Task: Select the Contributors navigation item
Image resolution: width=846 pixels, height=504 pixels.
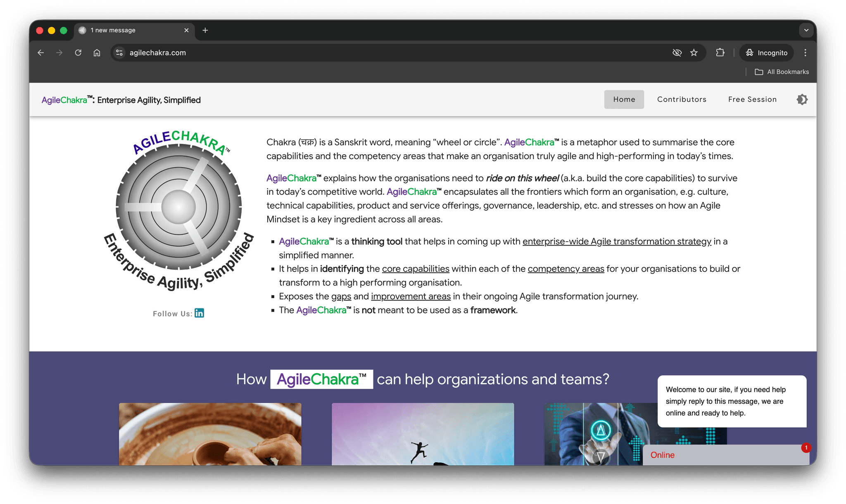Action: [682, 99]
